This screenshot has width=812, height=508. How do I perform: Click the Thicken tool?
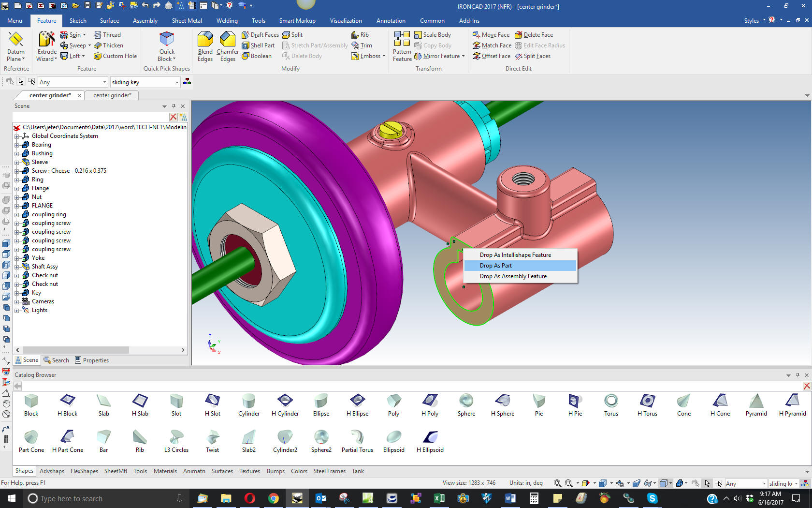click(108, 45)
